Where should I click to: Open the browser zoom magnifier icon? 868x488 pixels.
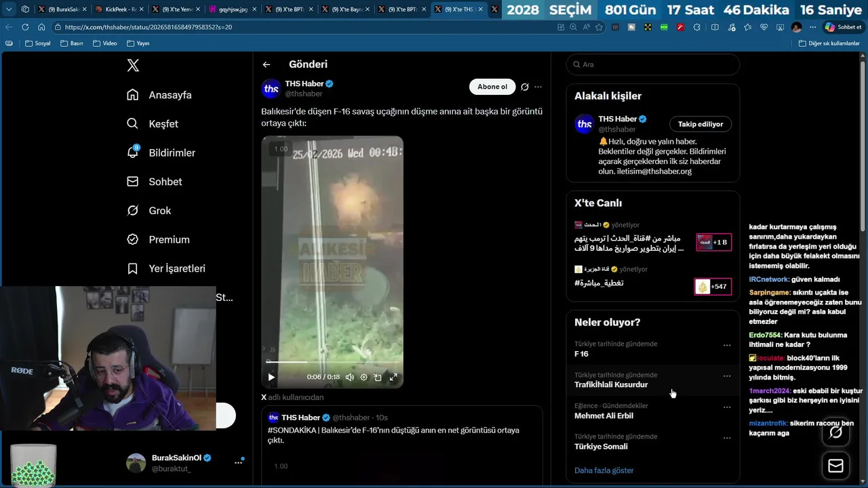pyautogui.click(x=574, y=27)
